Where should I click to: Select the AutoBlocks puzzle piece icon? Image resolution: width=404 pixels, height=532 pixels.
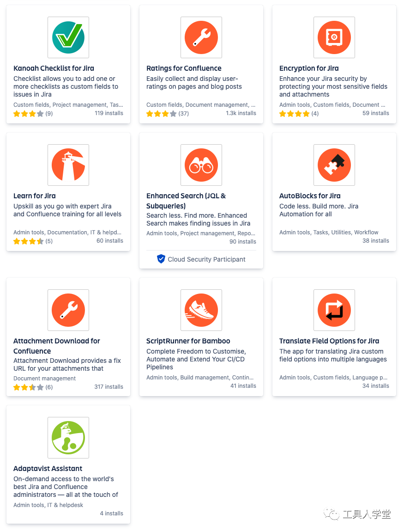(x=334, y=165)
